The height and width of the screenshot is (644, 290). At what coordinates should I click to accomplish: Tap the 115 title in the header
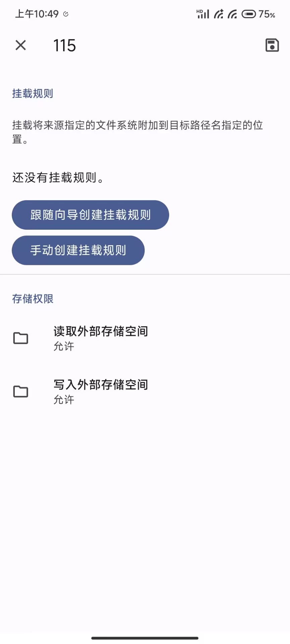[x=64, y=45]
